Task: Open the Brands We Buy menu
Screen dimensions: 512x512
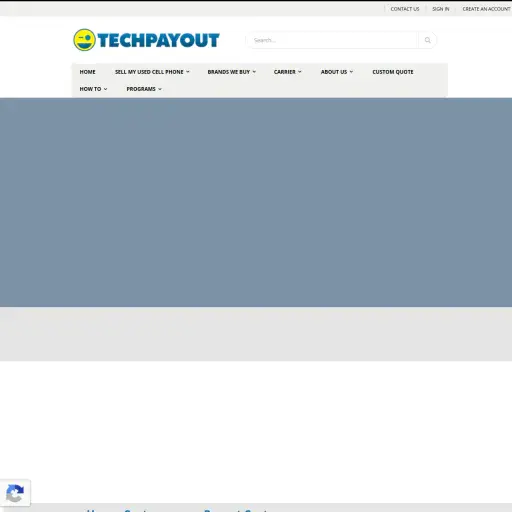Action: click(x=229, y=72)
